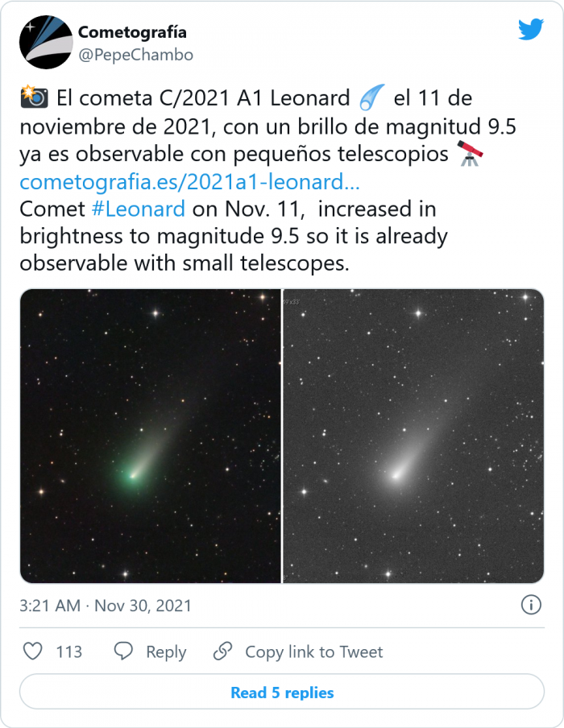Click the camera emoji in the tweet

pyautogui.click(x=33, y=99)
